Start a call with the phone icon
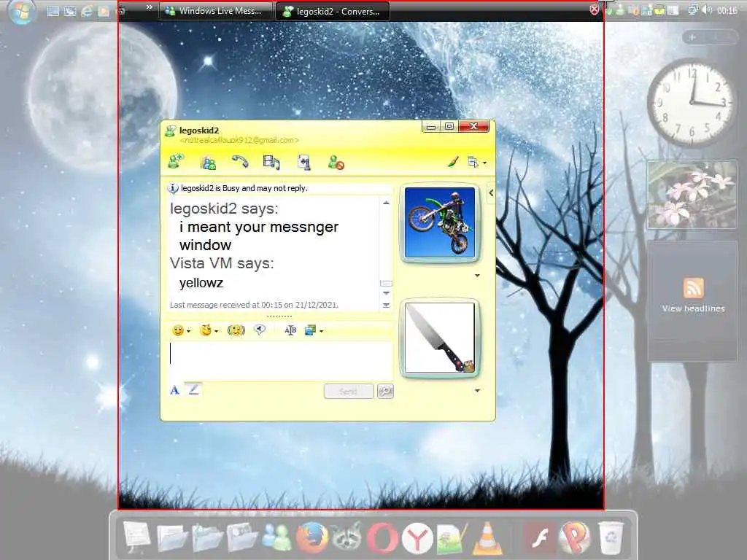 pos(240,162)
